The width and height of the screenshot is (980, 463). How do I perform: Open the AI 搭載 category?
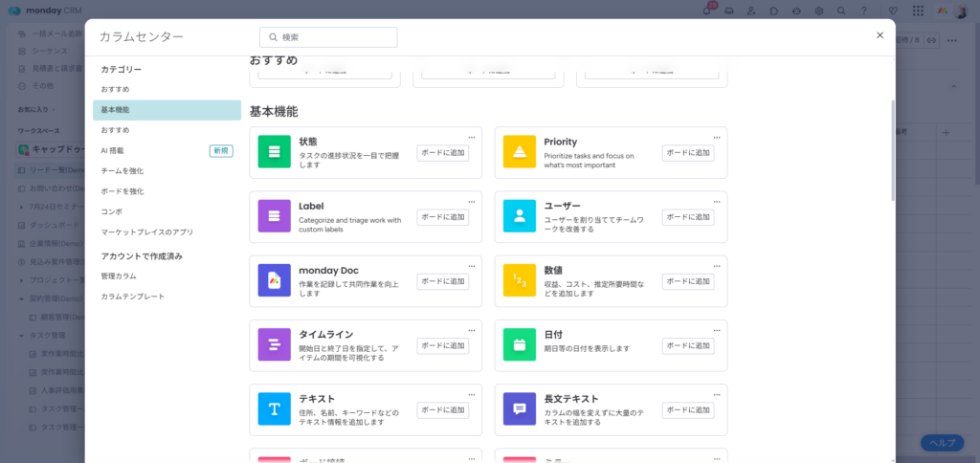tap(113, 150)
